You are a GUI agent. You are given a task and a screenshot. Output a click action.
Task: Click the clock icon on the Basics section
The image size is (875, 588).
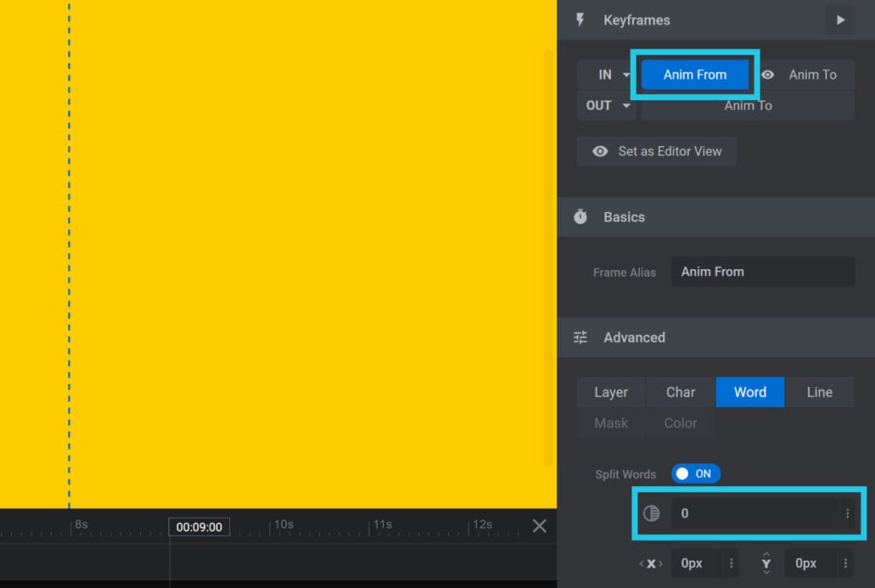[x=580, y=216]
